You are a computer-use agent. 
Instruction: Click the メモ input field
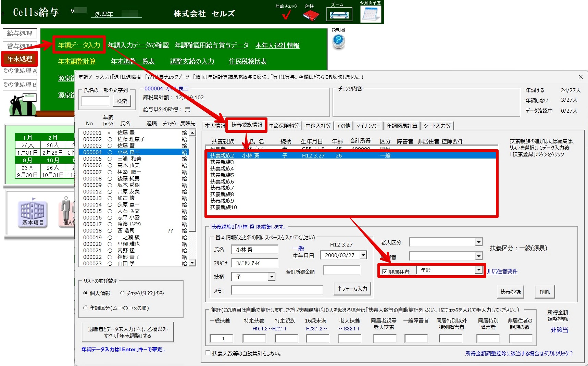pyautogui.click(x=277, y=290)
